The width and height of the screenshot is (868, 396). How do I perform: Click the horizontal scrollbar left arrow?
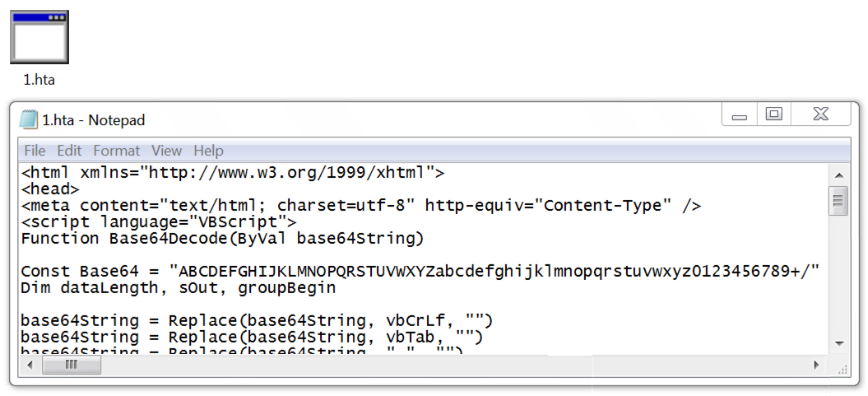coord(30,365)
